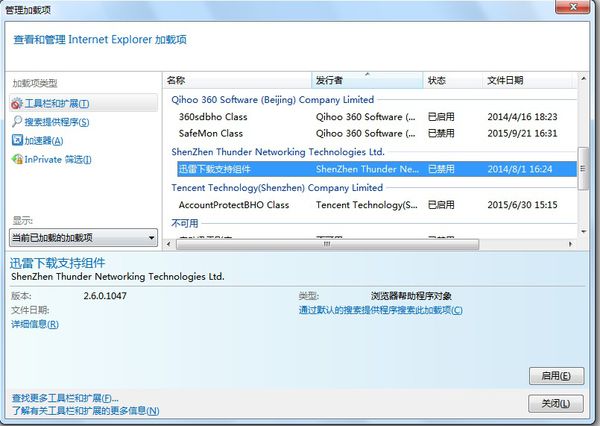
Task: Click the list's scroll down arrow
Action: pos(583,232)
